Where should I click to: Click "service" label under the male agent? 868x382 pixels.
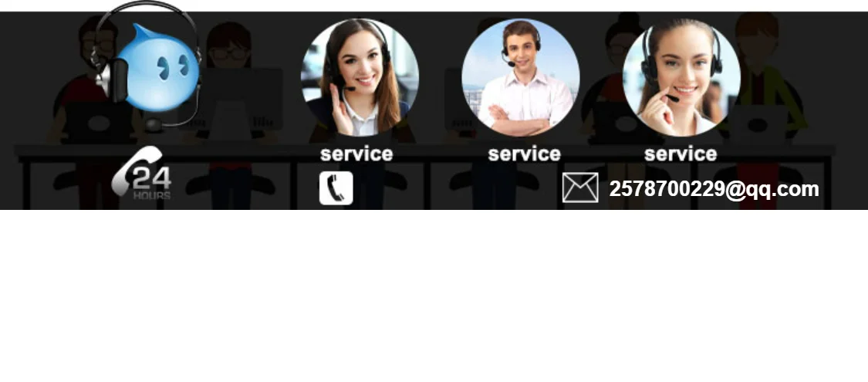coord(524,154)
